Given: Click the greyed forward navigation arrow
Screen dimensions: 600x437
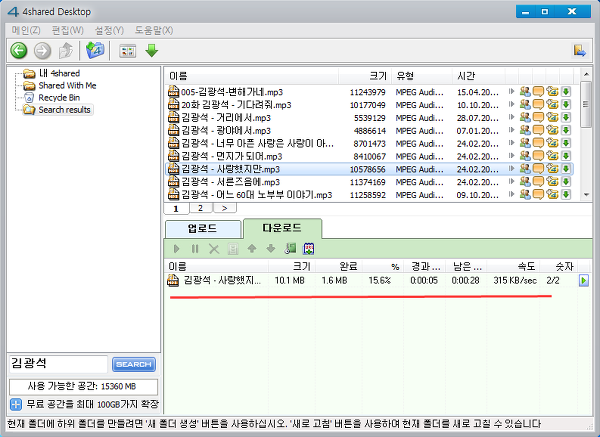Looking at the screenshot, I should (42, 51).
